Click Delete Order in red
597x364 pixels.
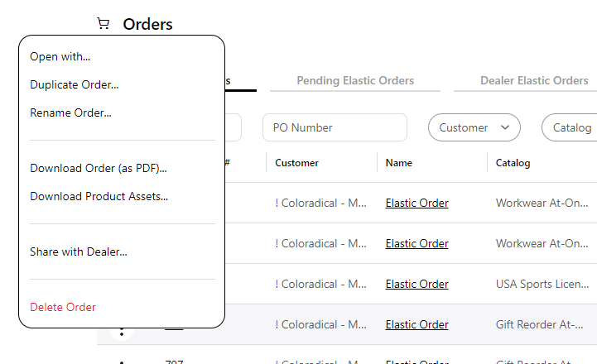click(x=63, y=308)
